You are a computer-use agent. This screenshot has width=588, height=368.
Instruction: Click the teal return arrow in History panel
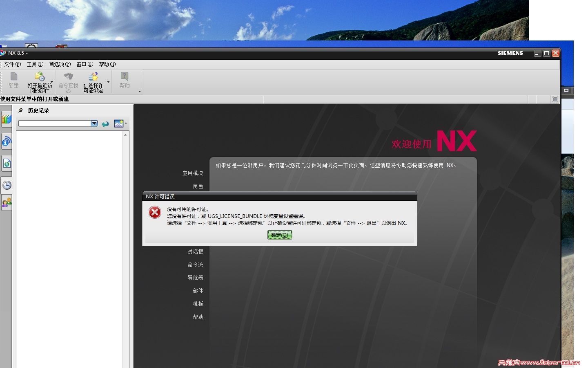[105, 123]
